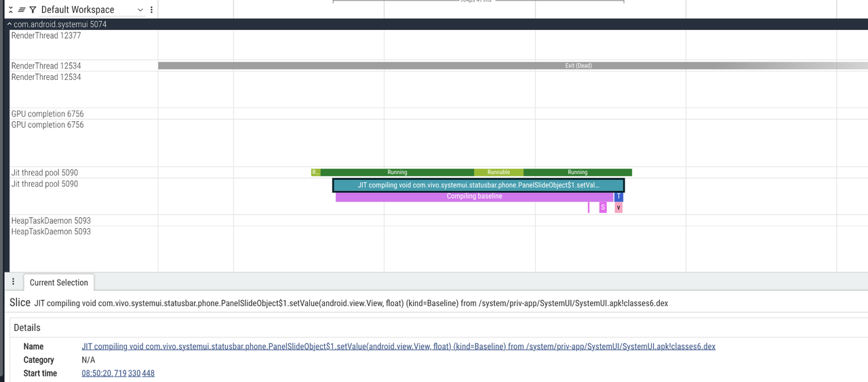Image resolution: width=868 pixels, height=382 pixels.
Task: Select the Runnable thread state segment
Action: coord(498,173)
